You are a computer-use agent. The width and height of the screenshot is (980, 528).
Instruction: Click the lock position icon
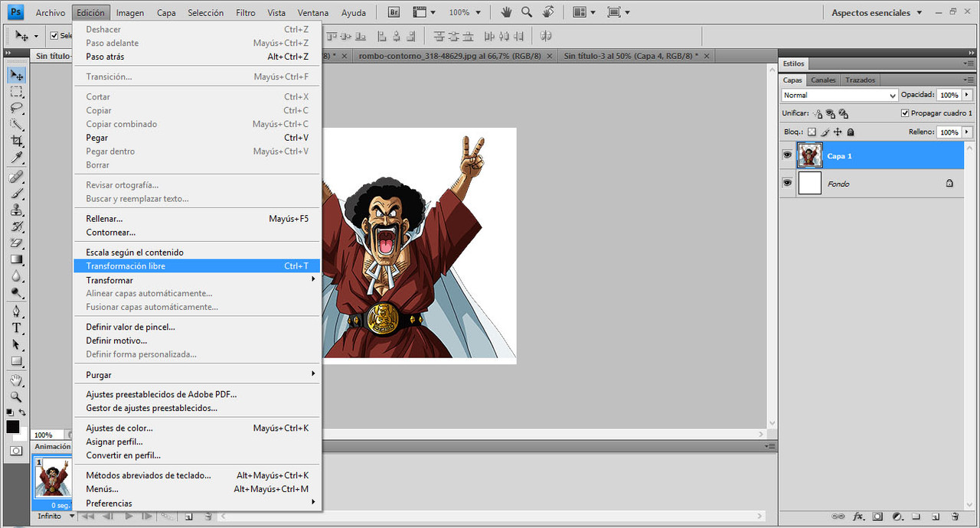tap(838, 132)
